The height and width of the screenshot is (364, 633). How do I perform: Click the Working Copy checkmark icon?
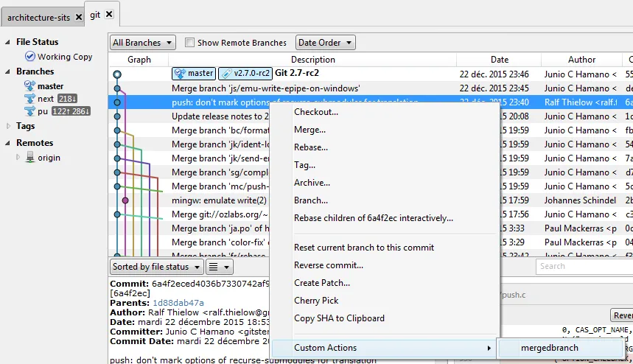pos(30,56)
